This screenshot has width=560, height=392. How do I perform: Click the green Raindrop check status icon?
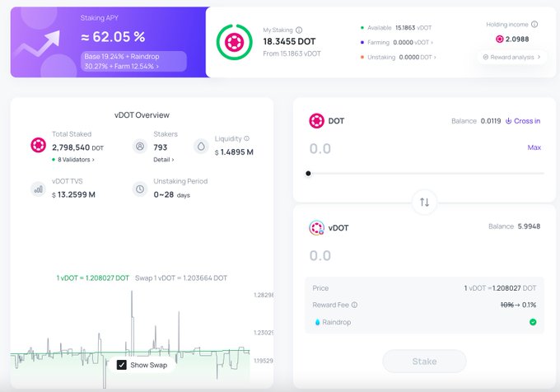coord(533,322)
